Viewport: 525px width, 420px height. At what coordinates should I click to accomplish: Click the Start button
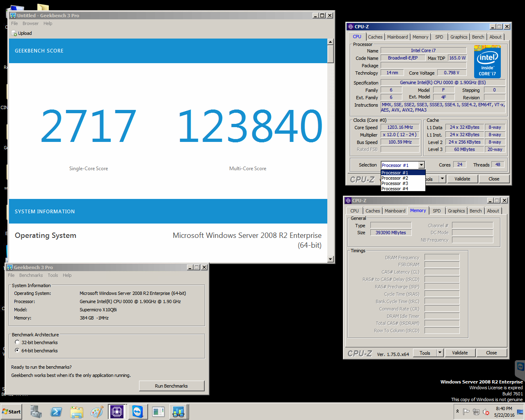[11, 412]
